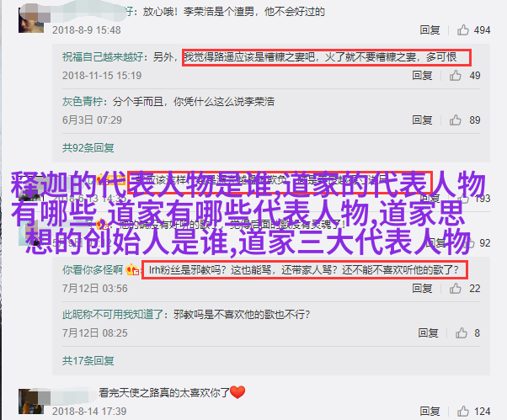This screenshot has height=420, width=507.
Task: Like the reply with 8 likes
Action: pos(462,332)
